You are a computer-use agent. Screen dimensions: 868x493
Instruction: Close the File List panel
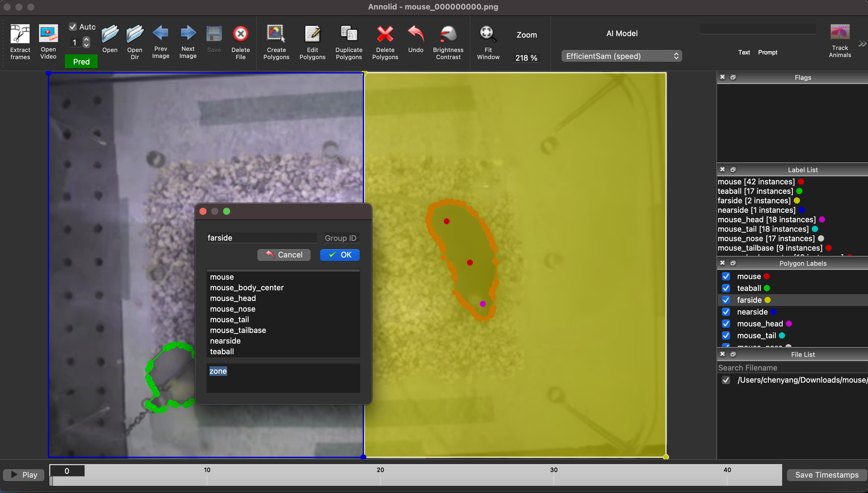click(722, 354)
